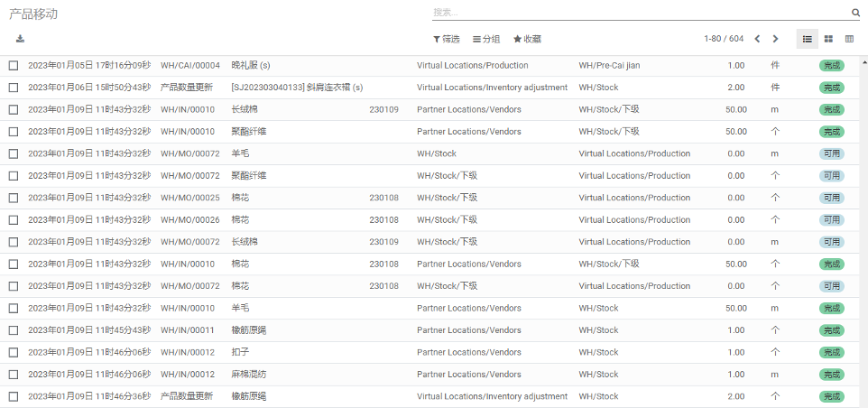Viewport: 868px width, 408px height.
Task: Switch to pivot table view
Action: (849, 39)
